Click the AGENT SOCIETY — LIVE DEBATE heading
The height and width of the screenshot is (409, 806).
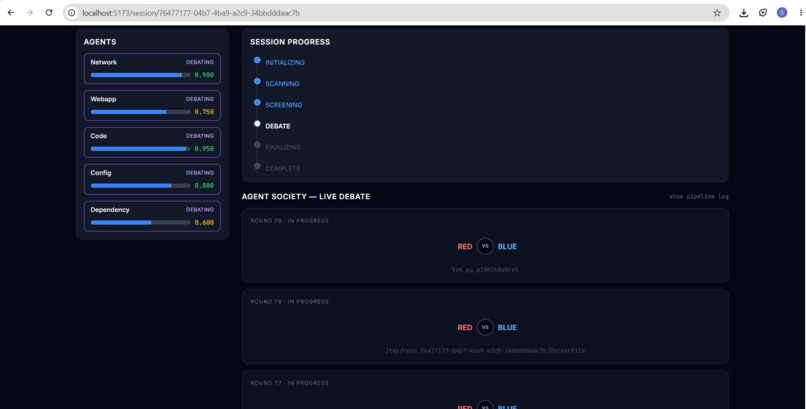(x=306, y=196)
